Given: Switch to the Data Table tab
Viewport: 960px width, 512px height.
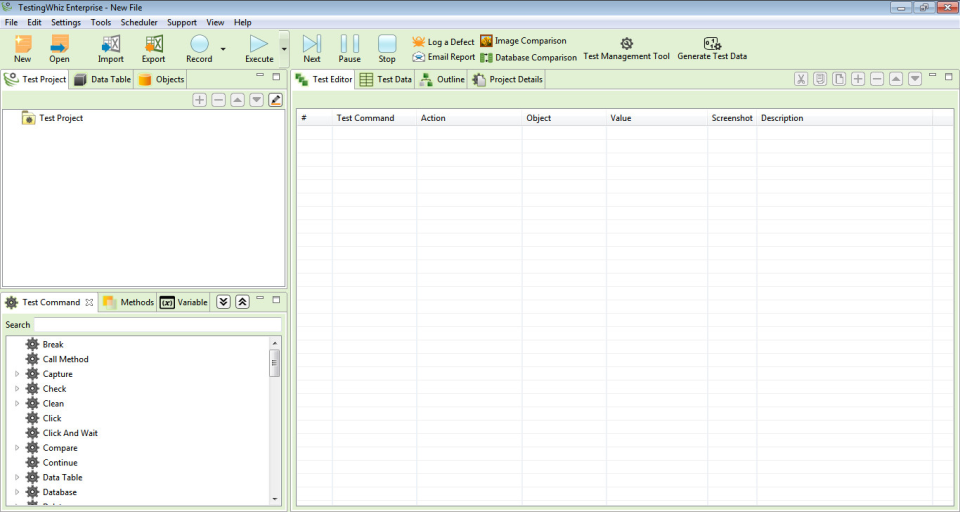Looking at the screenshot, I should [x=102, y=80].
